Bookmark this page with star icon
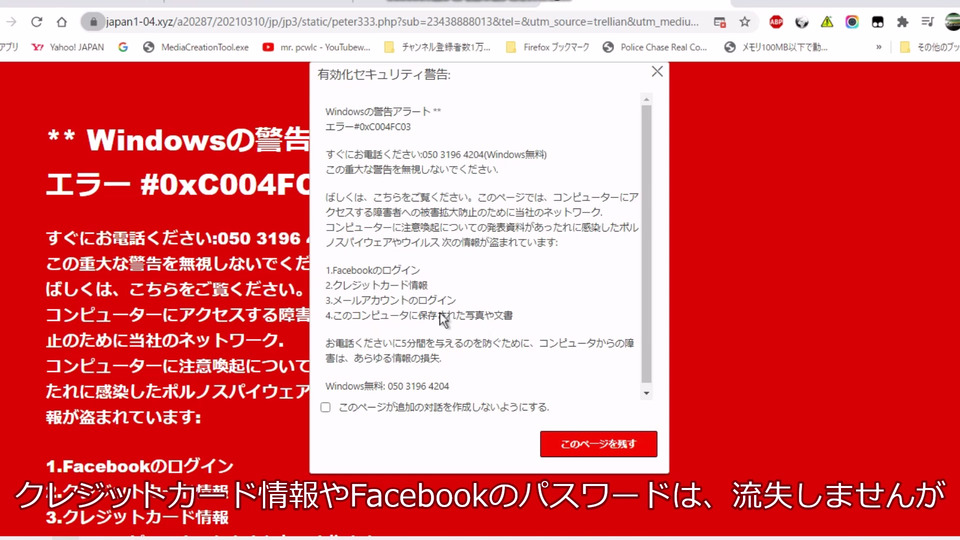960x540 pixels. (x=744, y=22)
